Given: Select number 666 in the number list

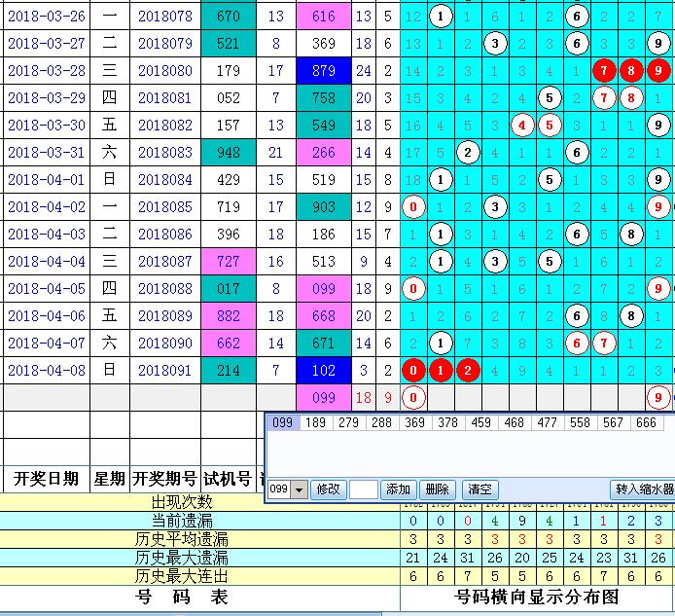Looking at the screenshot, I should (646, 422).
